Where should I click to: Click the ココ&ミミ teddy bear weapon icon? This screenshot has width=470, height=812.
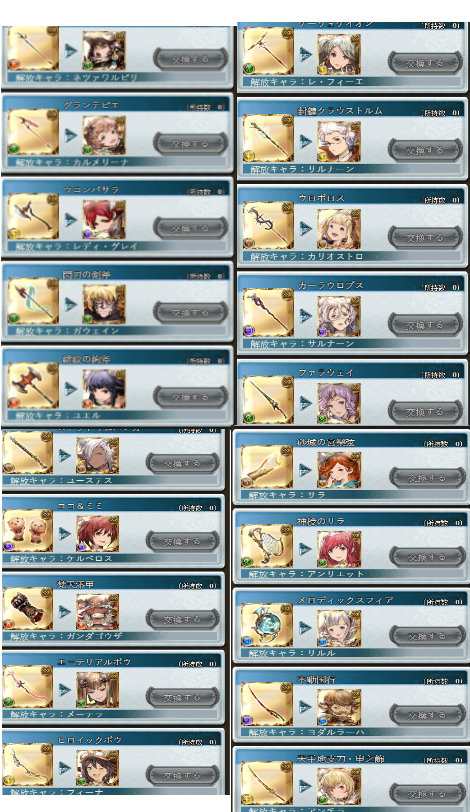[27, 530]
